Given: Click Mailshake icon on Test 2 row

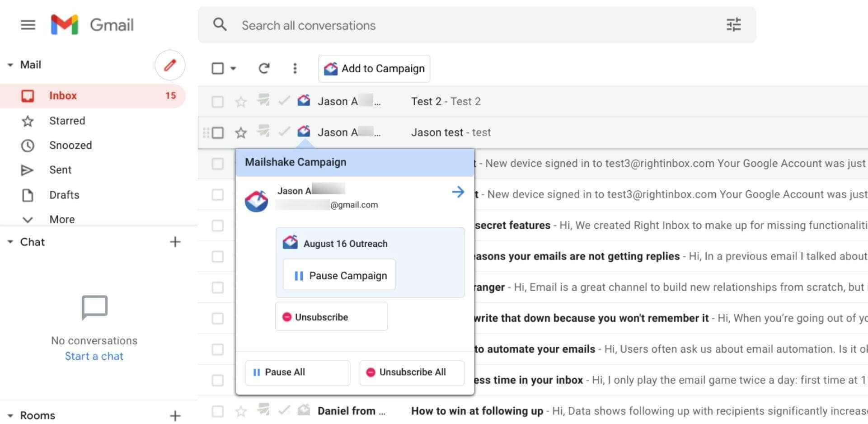Looking at the screenshot, I should coord(304,100).
